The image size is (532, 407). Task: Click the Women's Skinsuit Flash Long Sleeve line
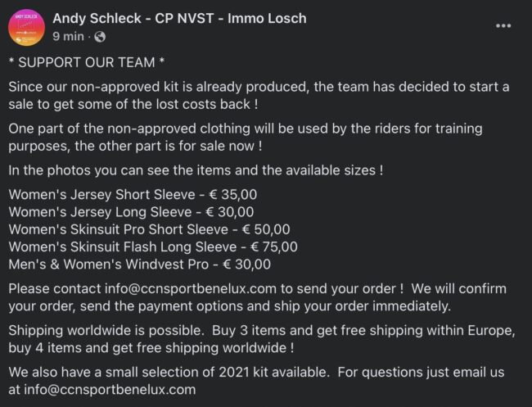153,246
